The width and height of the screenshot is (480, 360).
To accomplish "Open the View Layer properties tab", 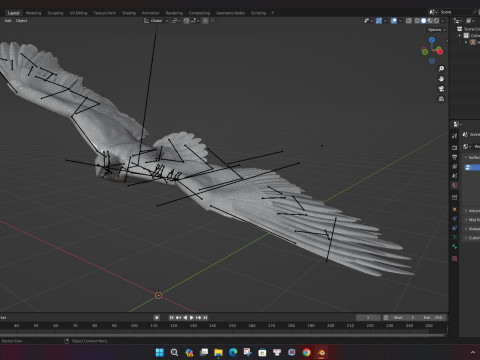I will tap(454, 166).
